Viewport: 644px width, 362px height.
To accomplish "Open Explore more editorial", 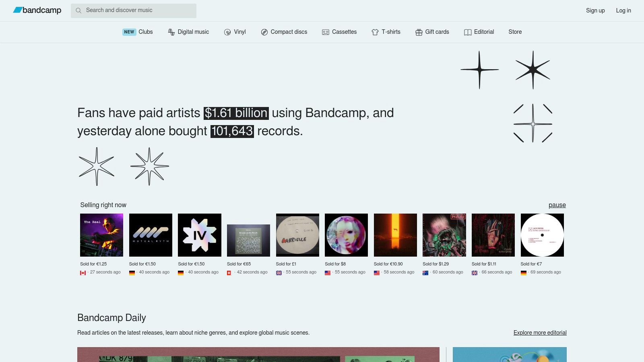I will 540,333.
